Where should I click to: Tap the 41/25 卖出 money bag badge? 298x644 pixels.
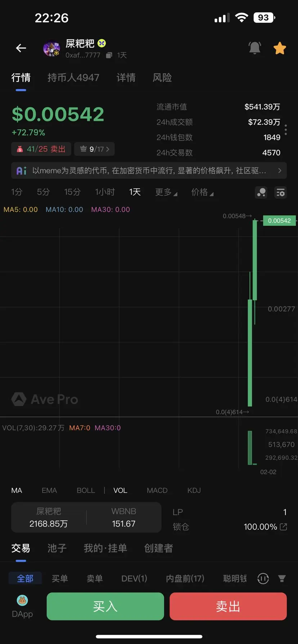[41, 149]
